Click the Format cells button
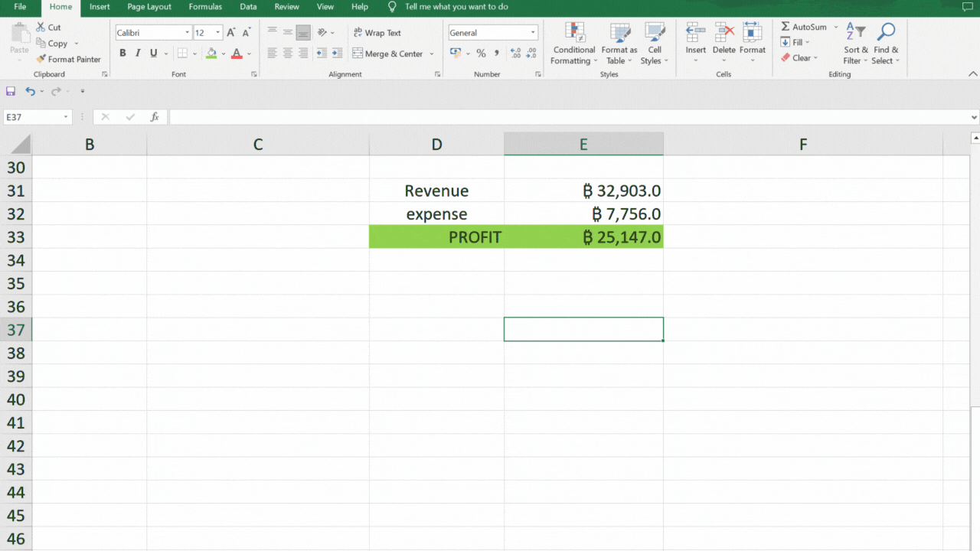 click(x=753, y=44)
